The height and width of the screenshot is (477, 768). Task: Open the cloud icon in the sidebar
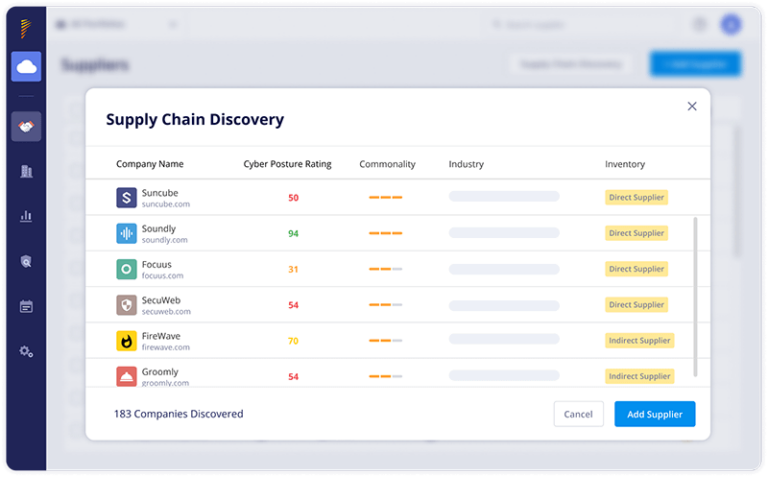[x=26, y=66]
